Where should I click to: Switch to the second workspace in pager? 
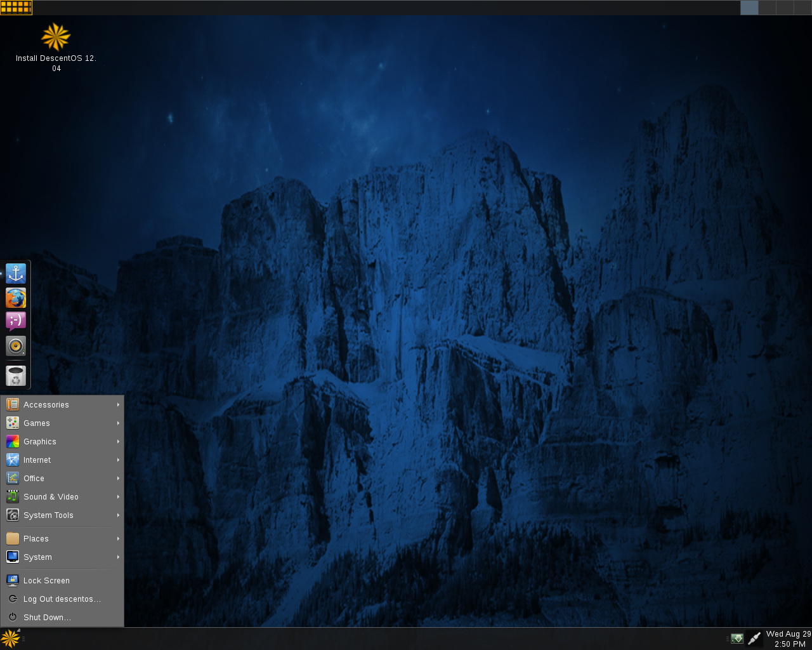coord(767,8)
